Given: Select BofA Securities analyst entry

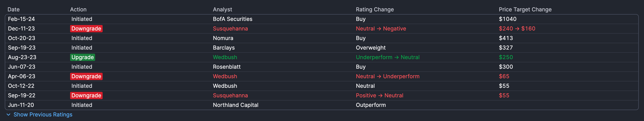Looking at the screenshot, I should (233, 19).
